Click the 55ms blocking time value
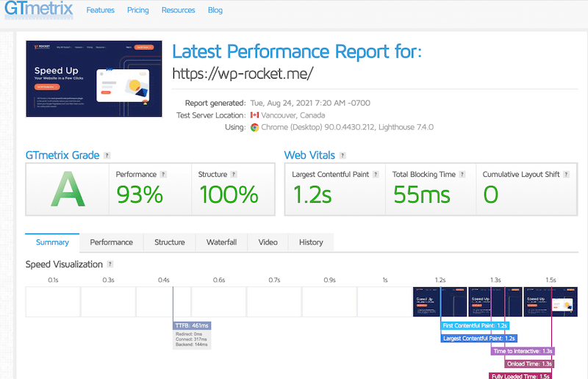588x379 pixels. point(421,195)
